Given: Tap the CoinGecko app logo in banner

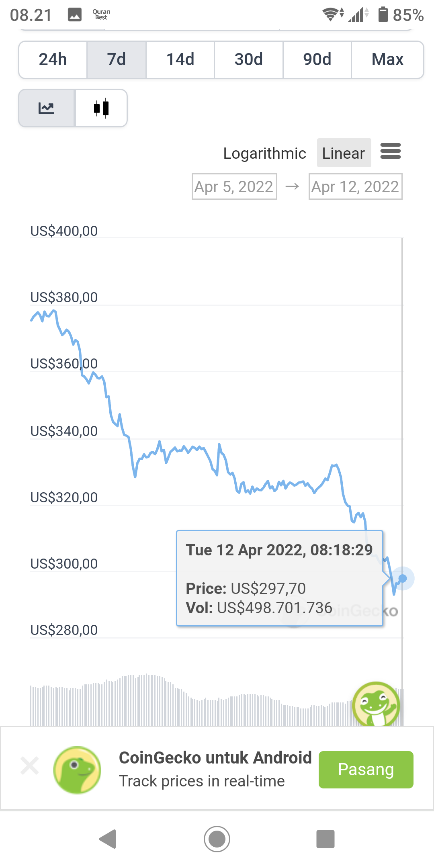Looking at the screenshot, I should point(77,770).
